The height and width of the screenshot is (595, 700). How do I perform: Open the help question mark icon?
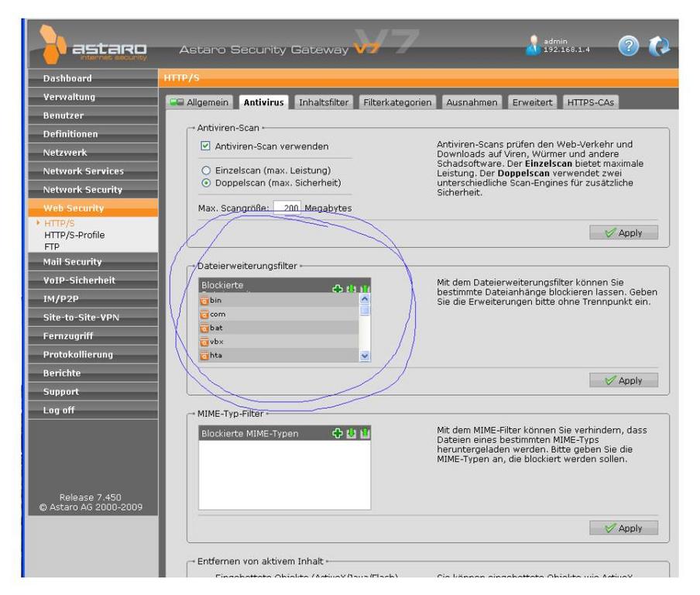coord(629,46)
